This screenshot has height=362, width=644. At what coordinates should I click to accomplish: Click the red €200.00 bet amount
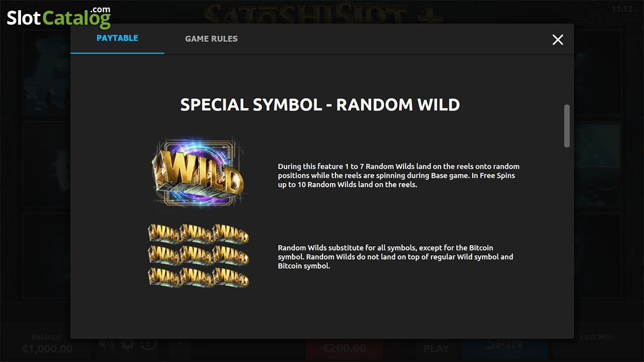pos(344,349)
